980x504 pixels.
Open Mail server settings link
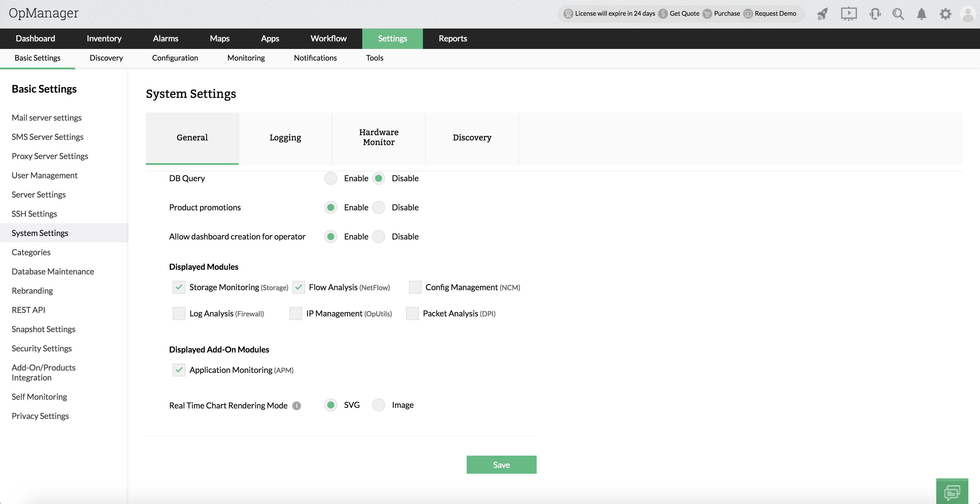coord(46,118)
